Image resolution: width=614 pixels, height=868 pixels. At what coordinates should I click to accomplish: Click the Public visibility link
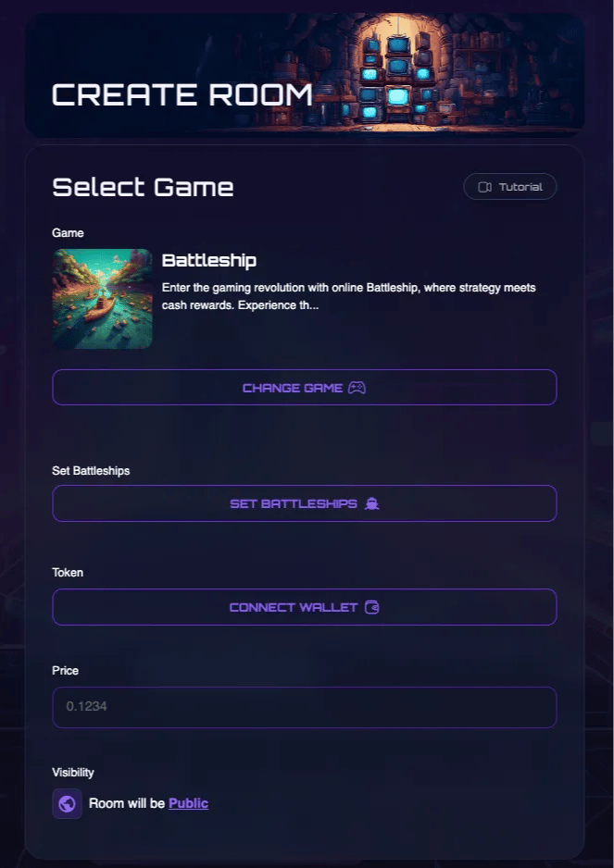(188, 803)
